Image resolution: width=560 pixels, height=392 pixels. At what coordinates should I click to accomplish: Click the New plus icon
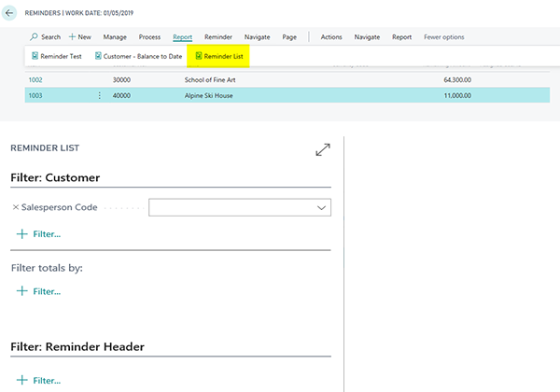click(73, 37)
